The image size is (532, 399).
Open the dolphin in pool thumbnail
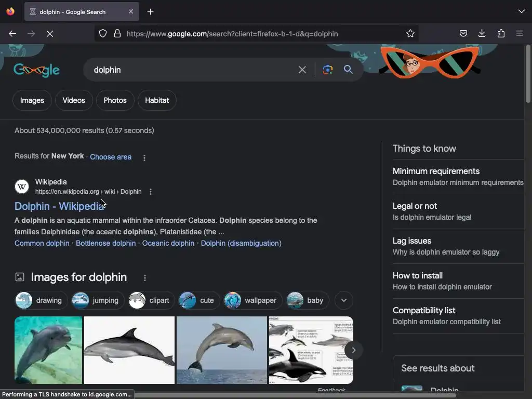(x=48, y=350)
